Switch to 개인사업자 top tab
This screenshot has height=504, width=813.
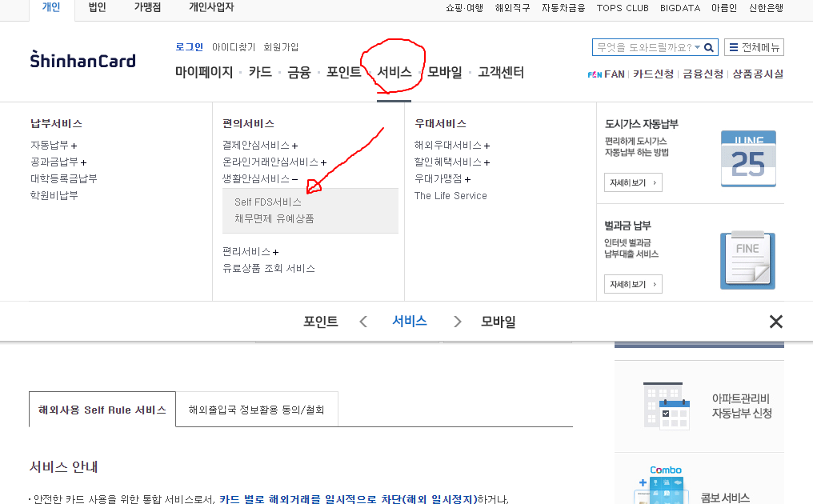211,8
